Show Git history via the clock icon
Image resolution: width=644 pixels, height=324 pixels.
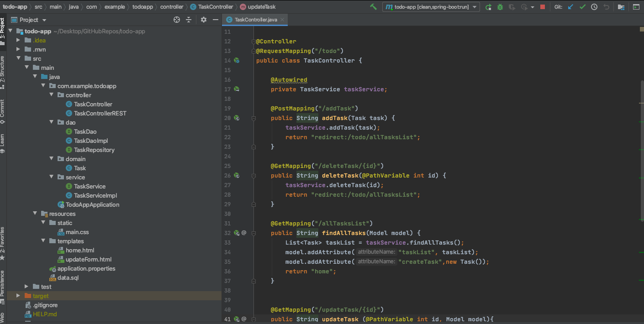tap(594, 7)
